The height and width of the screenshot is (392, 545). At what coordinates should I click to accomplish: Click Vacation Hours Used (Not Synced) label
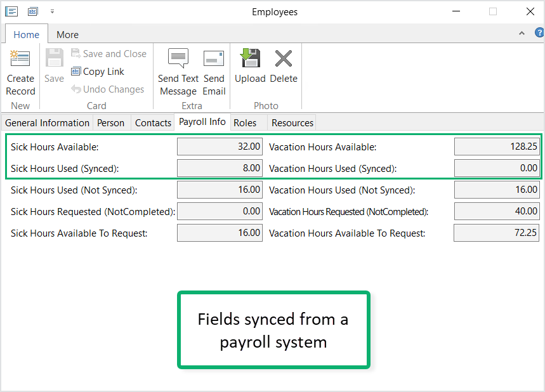[342, 190]
